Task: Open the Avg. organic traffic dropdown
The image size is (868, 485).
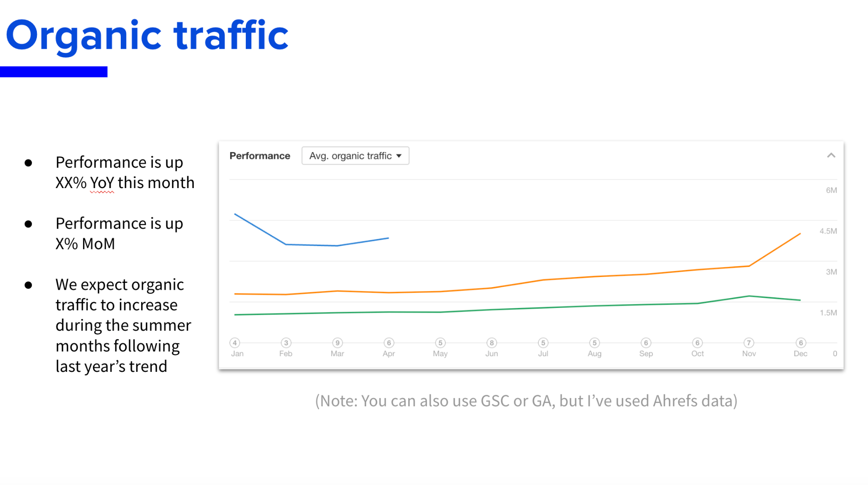Action: [x=355, y=155]
